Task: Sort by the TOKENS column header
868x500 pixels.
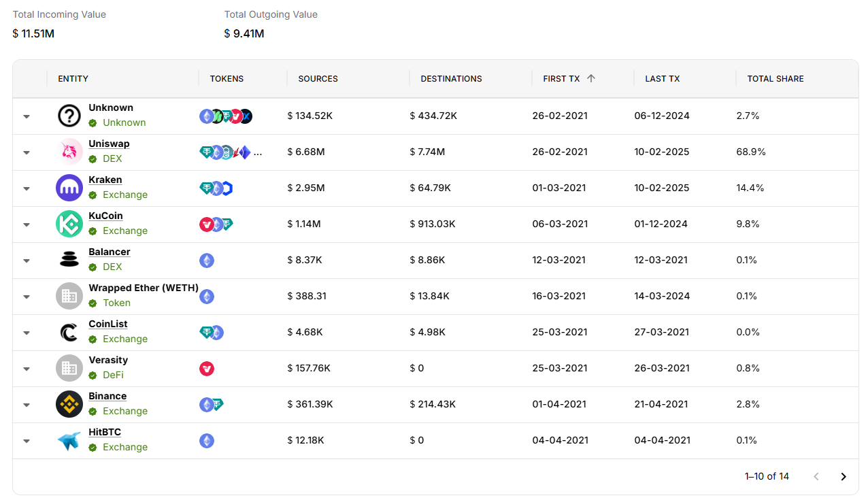Action: [227, 79]
